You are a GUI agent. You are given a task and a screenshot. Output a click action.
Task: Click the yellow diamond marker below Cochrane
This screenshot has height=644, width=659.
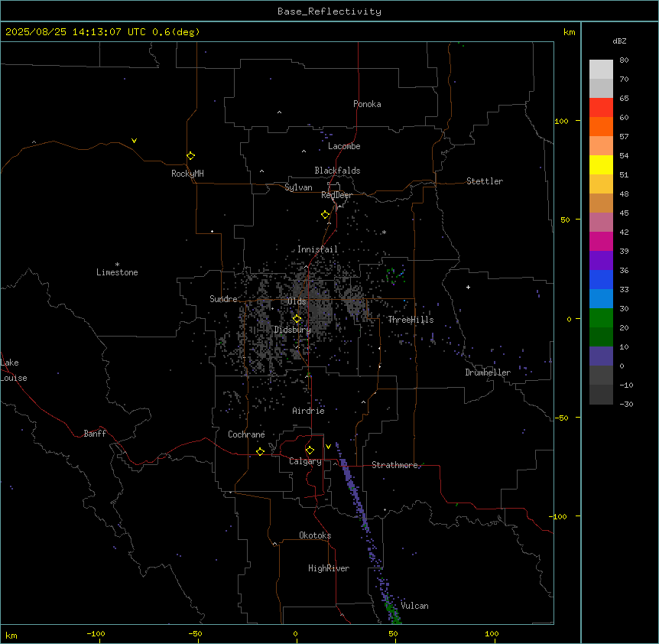coord(260,452)
